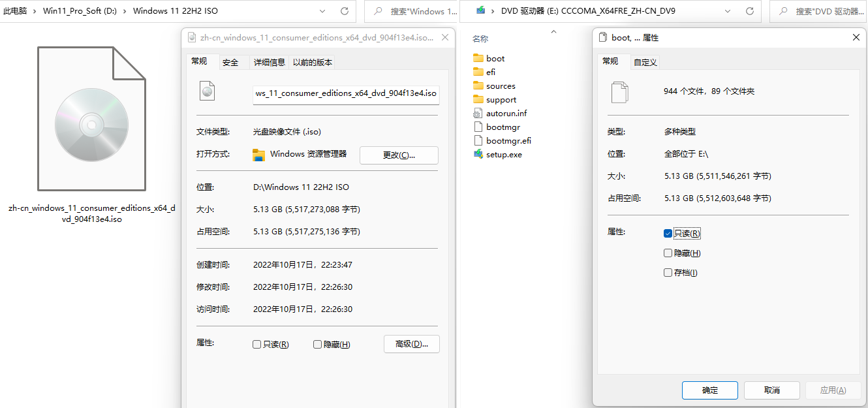Refresh the DVD drive E: window
The image size is (868, 408).
[750, 11]
